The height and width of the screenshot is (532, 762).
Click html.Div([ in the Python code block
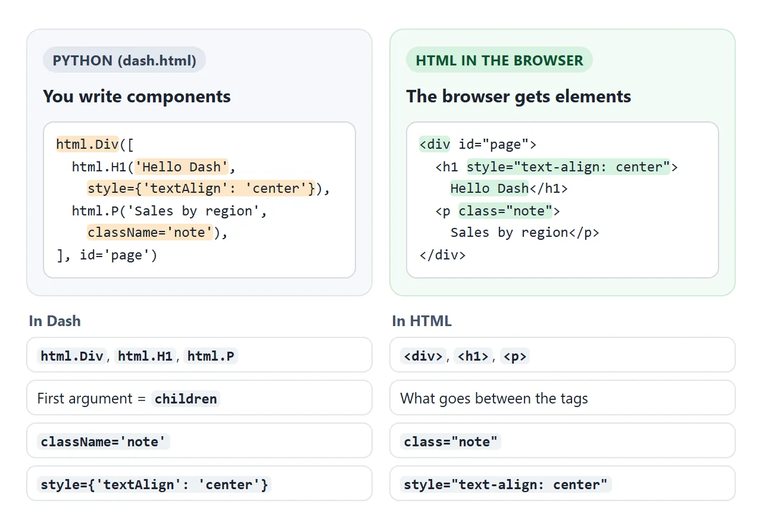click(x=95, y=144)
